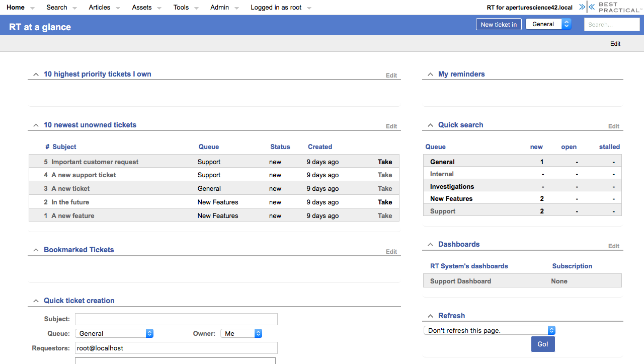
Task: Open the New ticket queue dropdown
Action: [548, 24]
